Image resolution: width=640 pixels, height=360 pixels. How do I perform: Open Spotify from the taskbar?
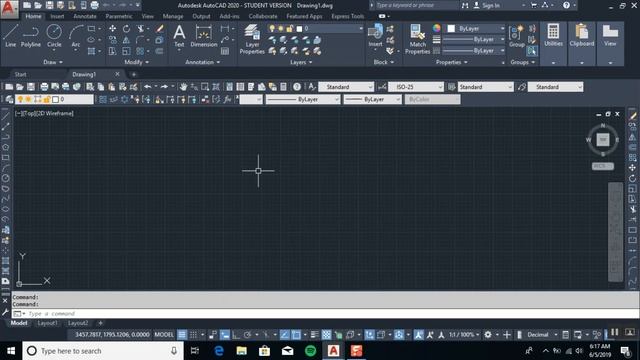(x=311, y=351)
